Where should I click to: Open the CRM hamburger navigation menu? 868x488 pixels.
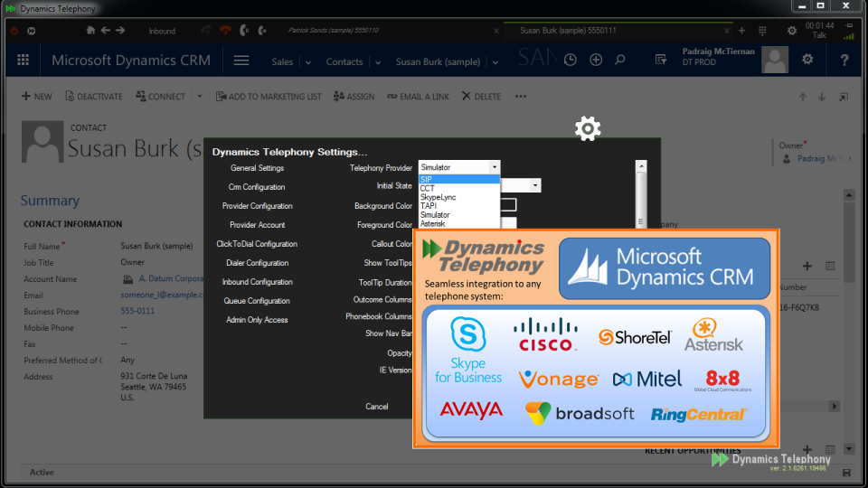coord(241,61)
